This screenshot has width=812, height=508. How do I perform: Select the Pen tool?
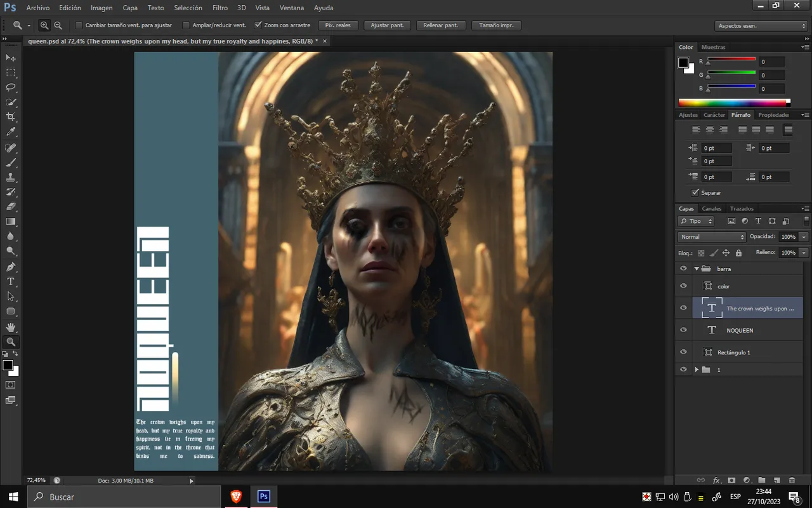[11, 267]
